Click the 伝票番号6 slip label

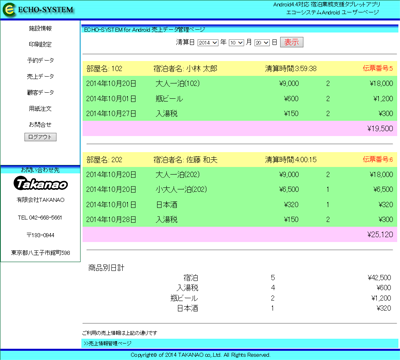[x=378, y=159]
